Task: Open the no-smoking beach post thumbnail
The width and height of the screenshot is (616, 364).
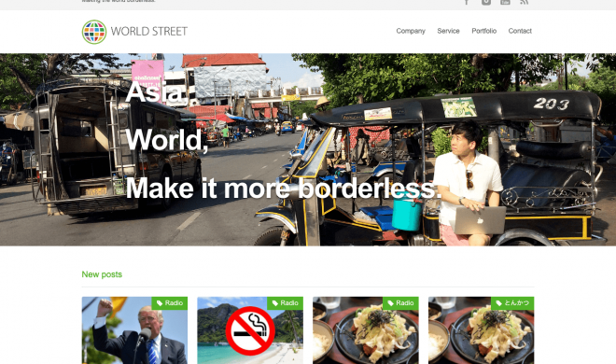Action: 250,330
